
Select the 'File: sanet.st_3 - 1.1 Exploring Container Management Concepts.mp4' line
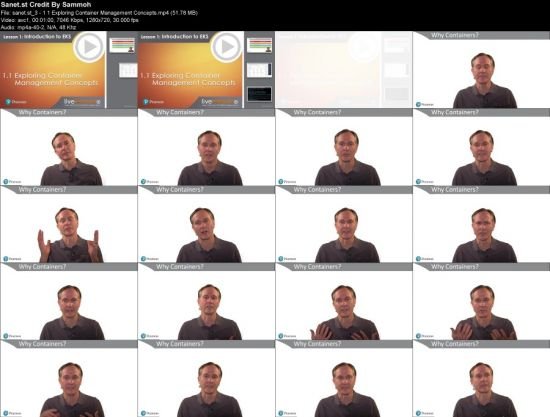(x=99, y=13)
